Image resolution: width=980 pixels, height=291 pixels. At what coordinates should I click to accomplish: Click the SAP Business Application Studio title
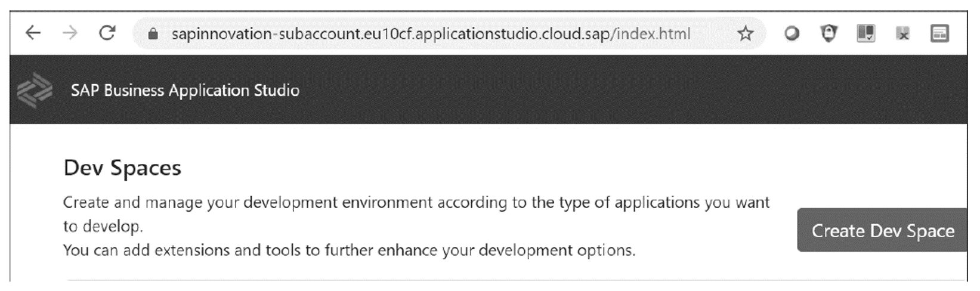[185, 90]
